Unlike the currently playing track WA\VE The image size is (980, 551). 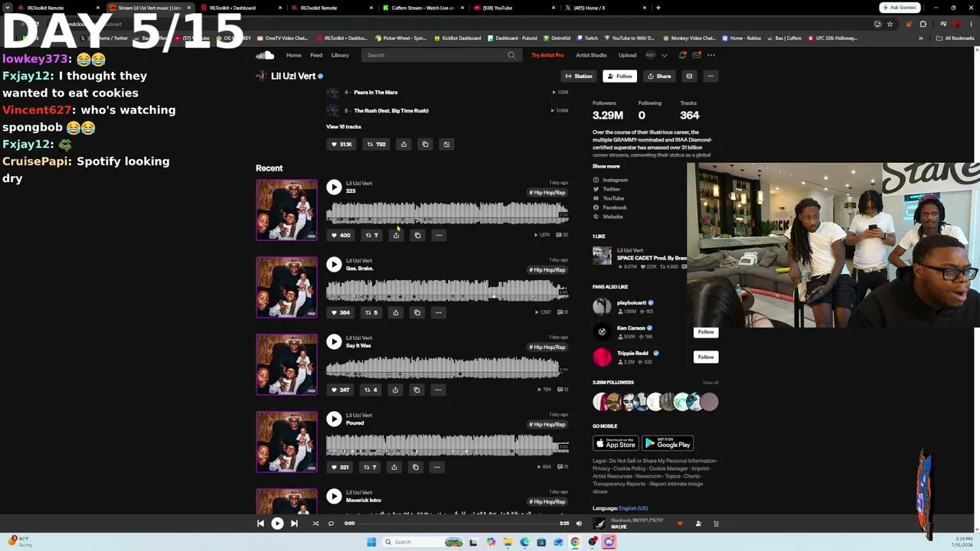(680, 523)
